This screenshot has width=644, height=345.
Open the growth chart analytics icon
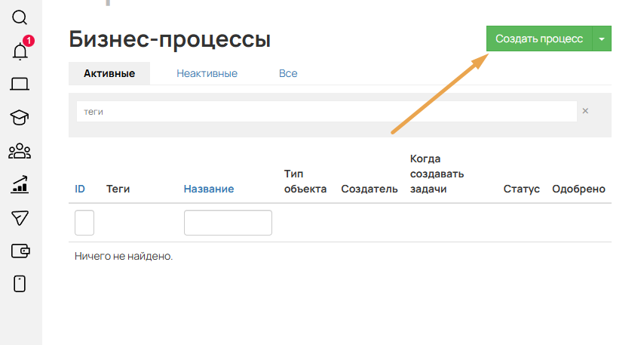tap(20, 184)
